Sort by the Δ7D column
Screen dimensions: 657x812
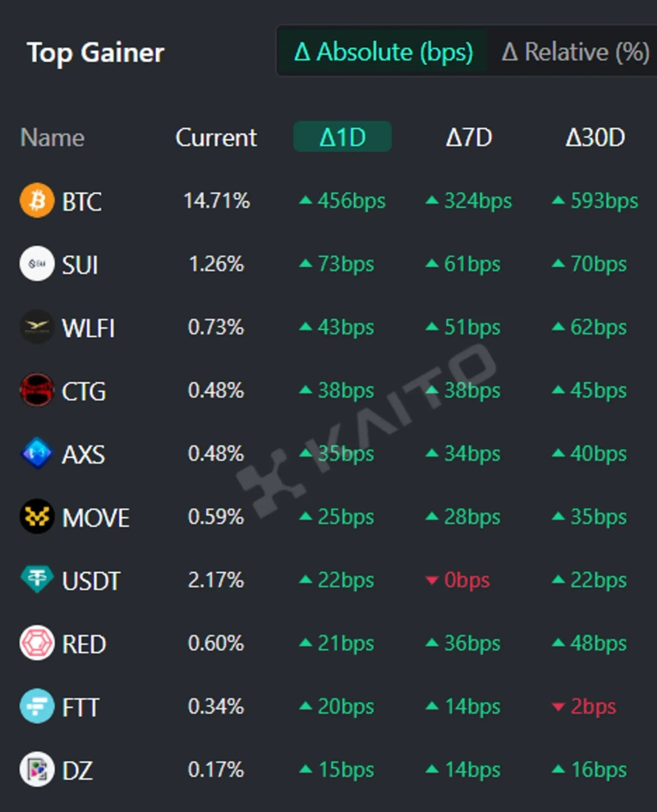[469, 137]
